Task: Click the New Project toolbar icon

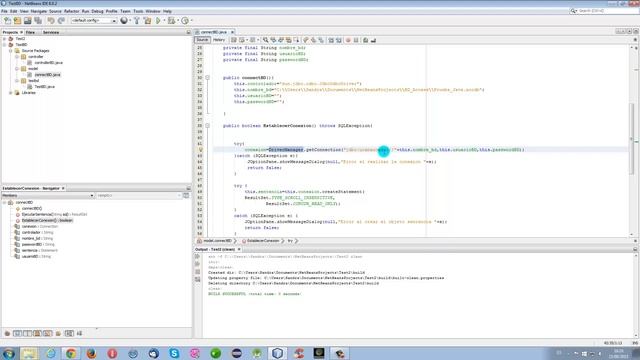Action: point(17,20)
